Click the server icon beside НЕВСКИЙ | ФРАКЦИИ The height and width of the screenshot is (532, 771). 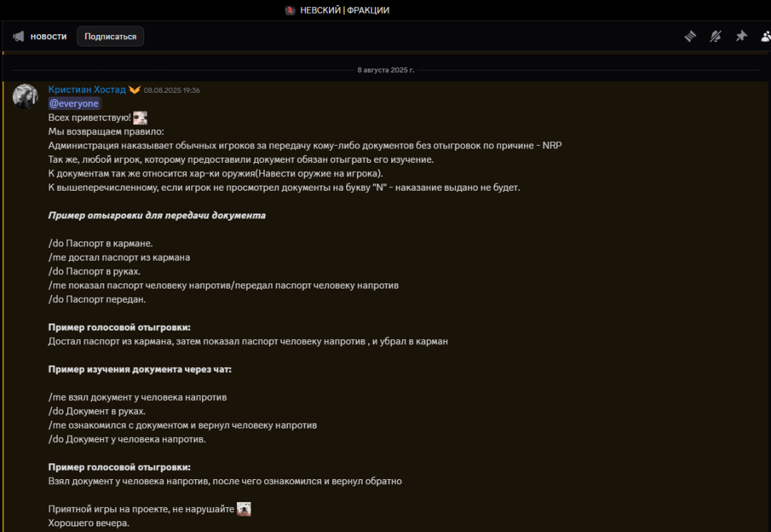[x=290, y=11]
